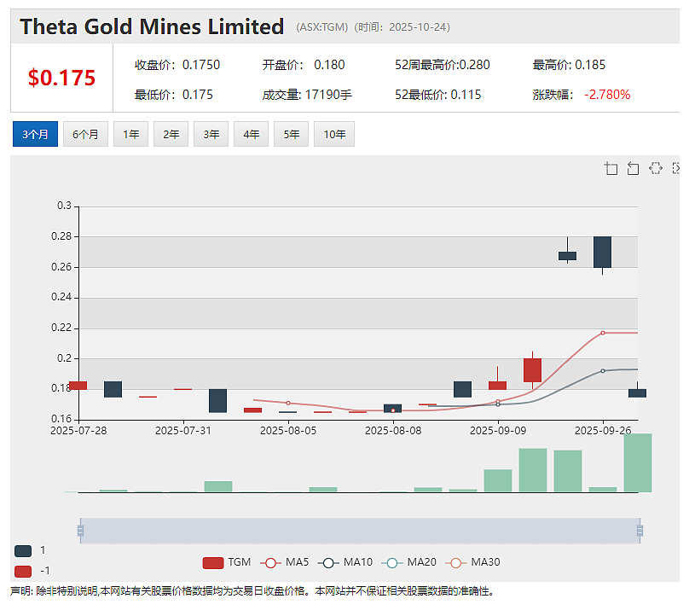The height and width of the screenshot is (616, 689).
Task: Click the 成交量: 17190手 text
Action: point(307,95)
